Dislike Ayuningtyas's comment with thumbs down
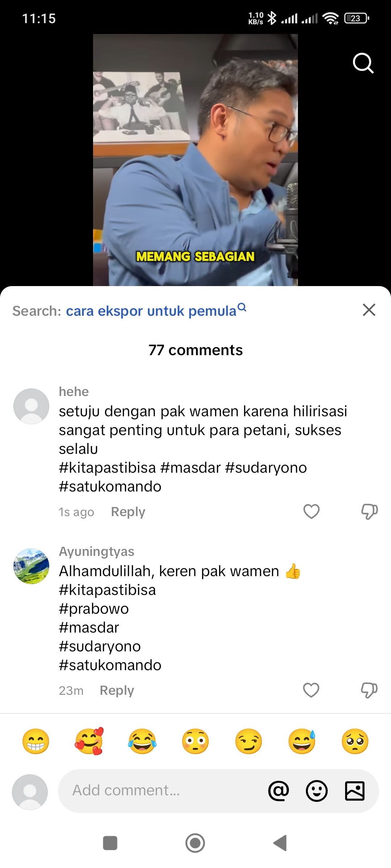Image resolution: width=391 pixels, height=868 pixels. coord(369,690)
